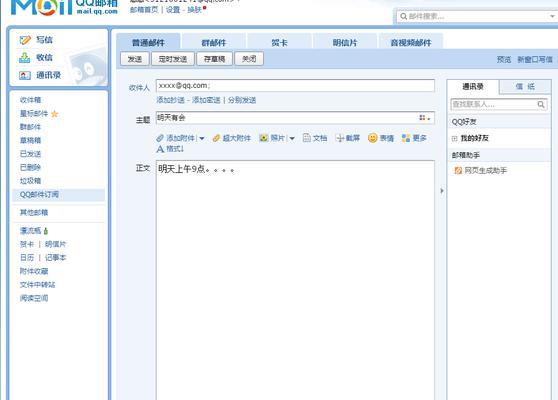Screen dimensions: 558x400
Task: Click the 主题 subject field
Action: (x=295, y=118)
